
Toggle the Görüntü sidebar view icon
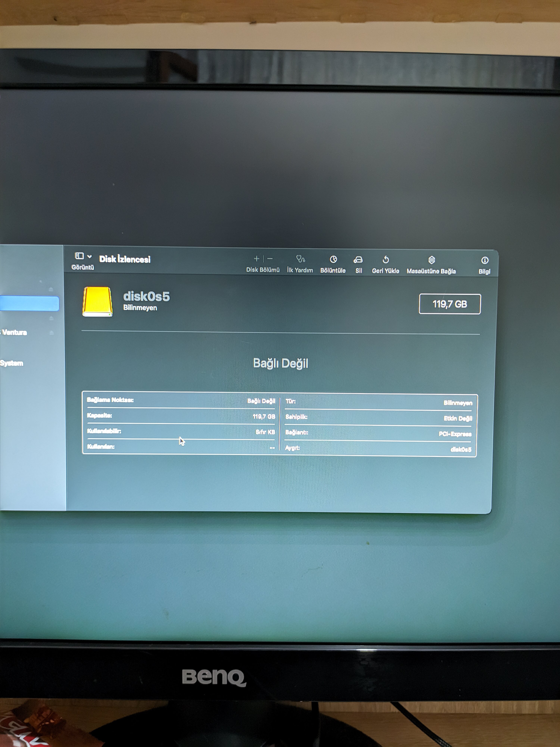click(79, 256)
